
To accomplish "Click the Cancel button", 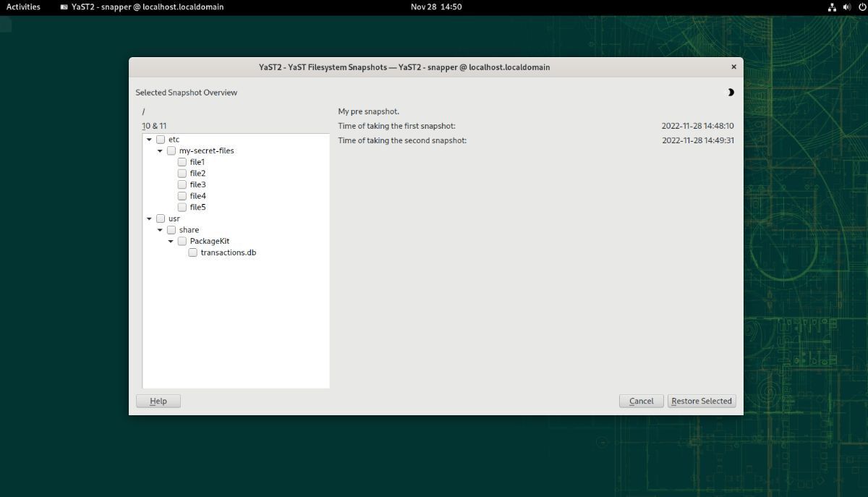I will pos(641,401).
